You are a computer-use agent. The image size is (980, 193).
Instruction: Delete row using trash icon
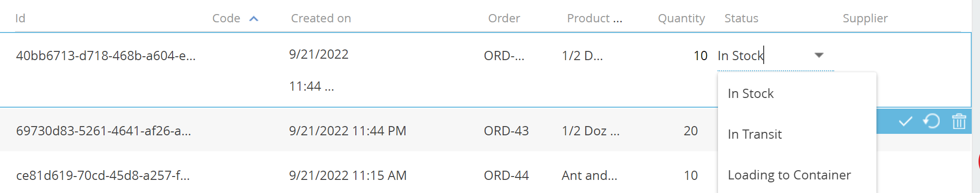pyautogui.click(x=959, y=121)
